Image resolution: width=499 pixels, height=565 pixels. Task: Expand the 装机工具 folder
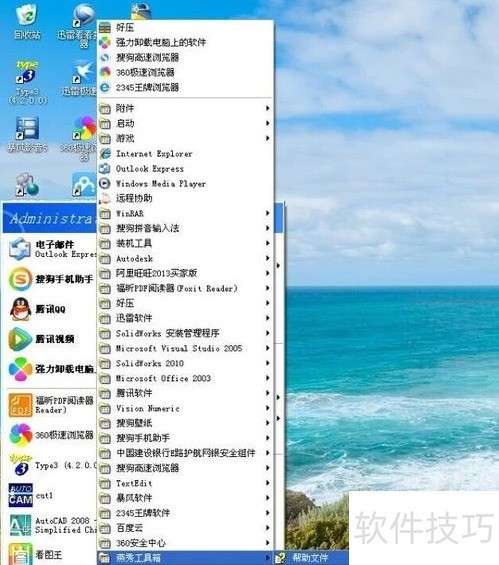[x=185, y=244]
